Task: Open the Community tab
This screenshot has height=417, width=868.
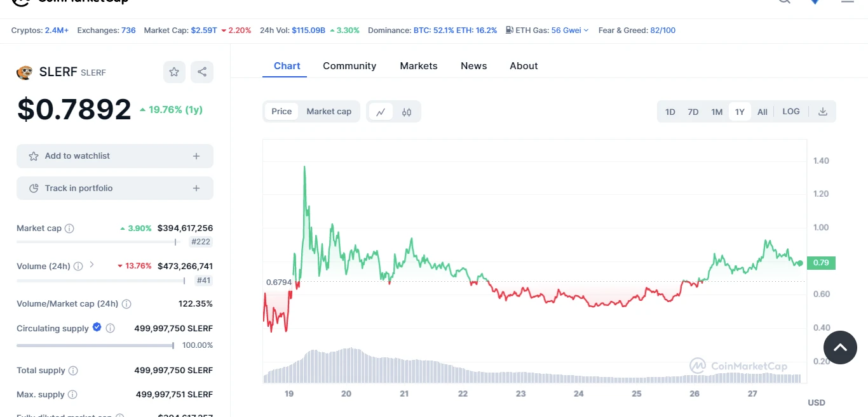Action: pyautogui.click(x=349, y=66)
